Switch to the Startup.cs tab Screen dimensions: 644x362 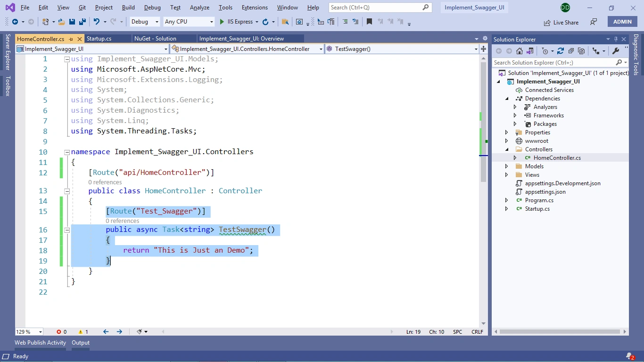tap(99, 39)
